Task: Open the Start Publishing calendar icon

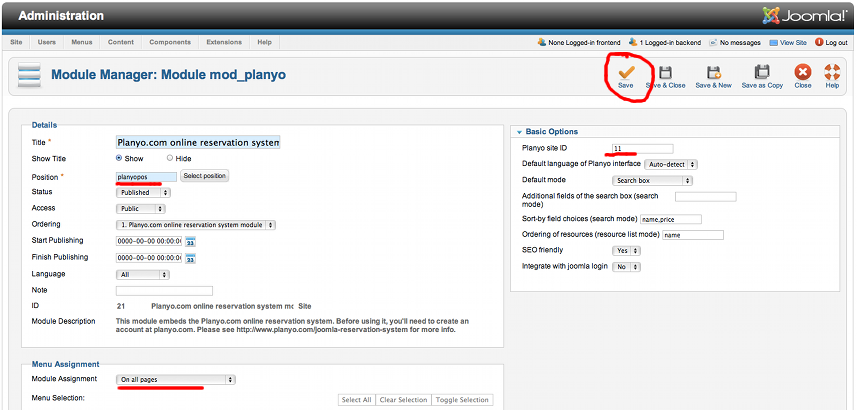Action: [x=190, y=242]
